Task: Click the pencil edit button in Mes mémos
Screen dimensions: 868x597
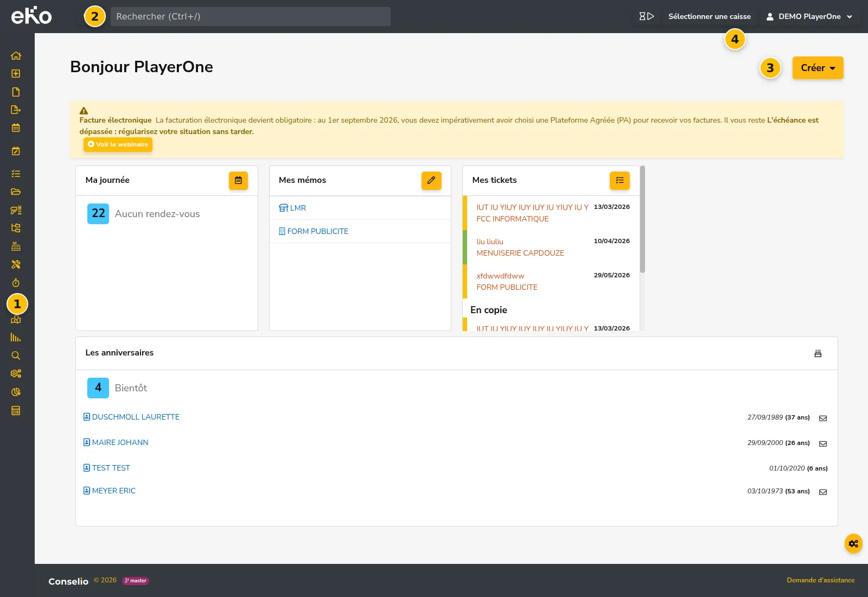Action: 431,180
